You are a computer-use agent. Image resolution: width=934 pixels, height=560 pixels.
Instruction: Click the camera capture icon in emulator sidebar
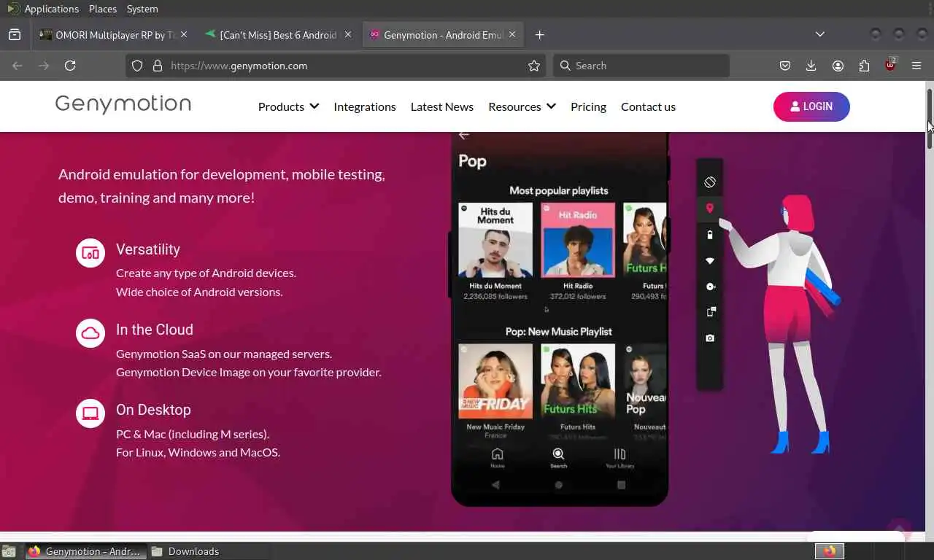710,338
